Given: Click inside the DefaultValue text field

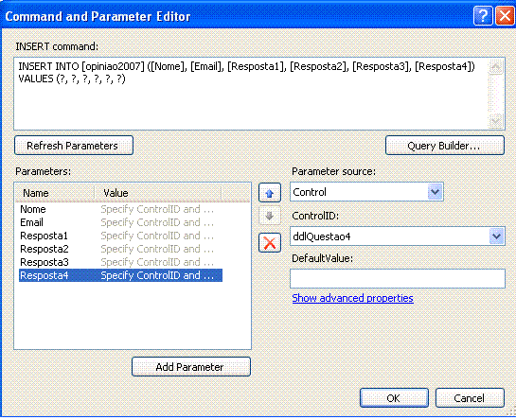Looking at the screenshot, I should 398,278.
